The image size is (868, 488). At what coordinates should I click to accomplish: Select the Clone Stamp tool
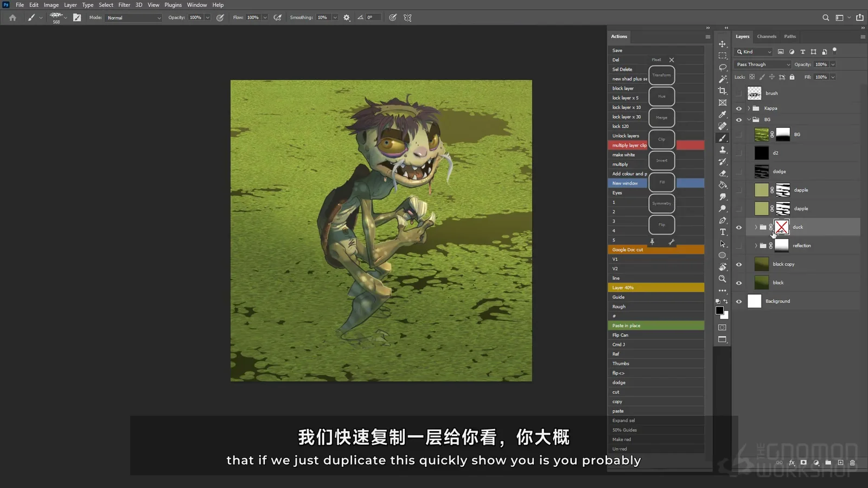click(722, 150)
